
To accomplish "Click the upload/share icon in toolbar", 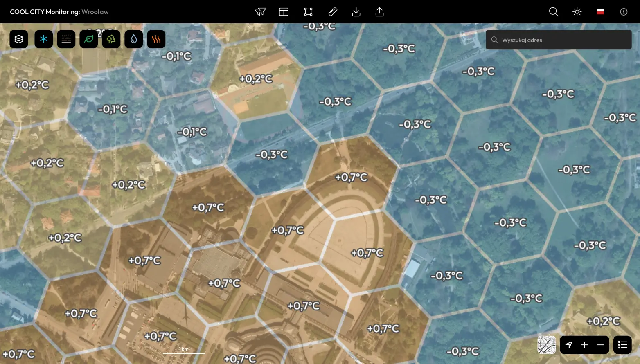I will pyautogui.click(x=379, y=12).
